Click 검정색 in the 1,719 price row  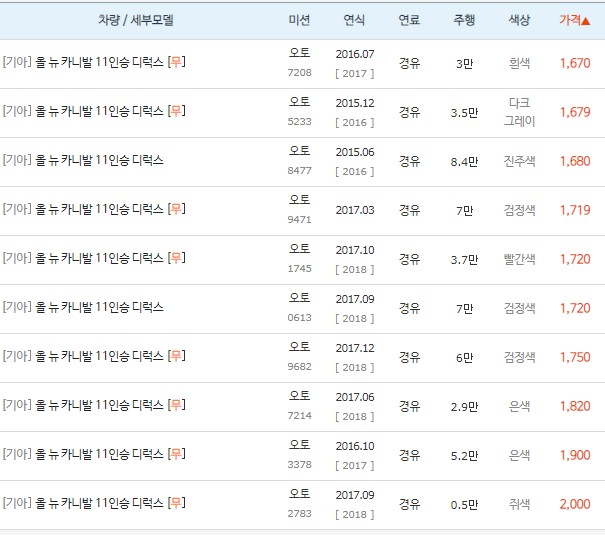tap(519, 210)
